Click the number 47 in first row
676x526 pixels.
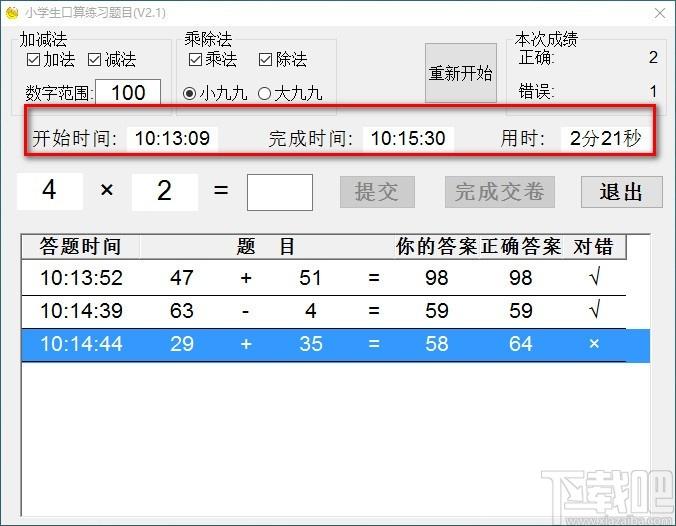tap(182, 278)
